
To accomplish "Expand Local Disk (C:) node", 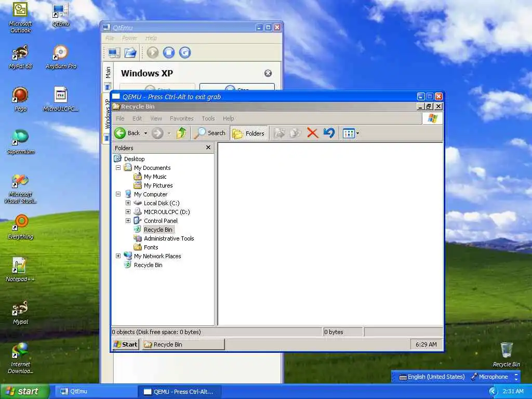I will pos(128,203).
